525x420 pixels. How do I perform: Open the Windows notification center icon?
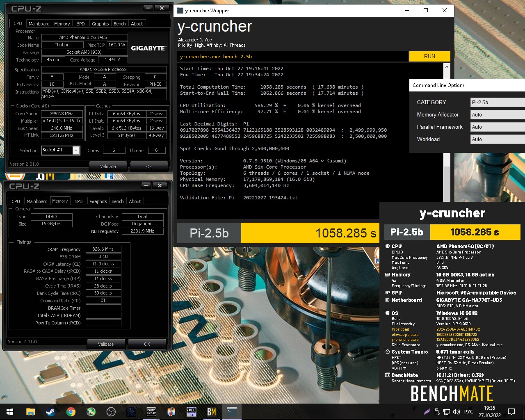(x=511, y=412)
